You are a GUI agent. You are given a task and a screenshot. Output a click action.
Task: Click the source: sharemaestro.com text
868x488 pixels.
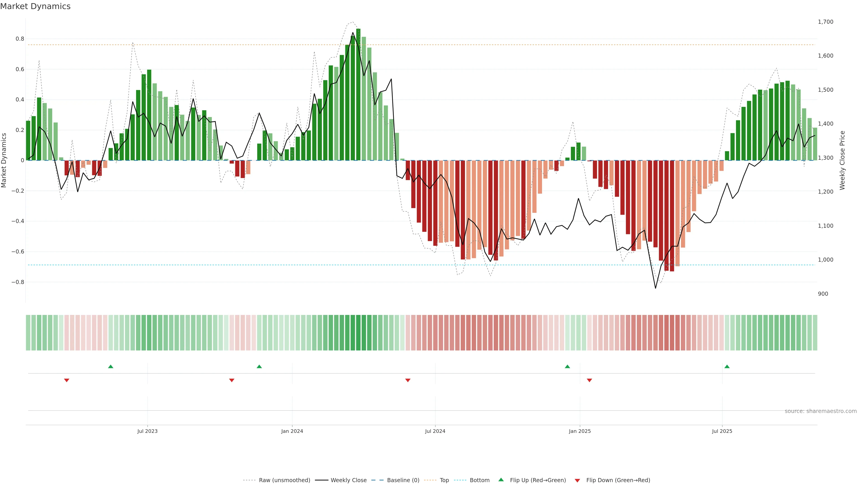pos(821,411)
